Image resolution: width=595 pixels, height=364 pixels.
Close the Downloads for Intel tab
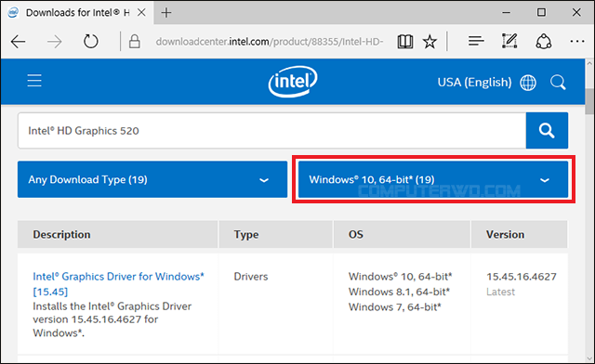click(x=141, y=12)
